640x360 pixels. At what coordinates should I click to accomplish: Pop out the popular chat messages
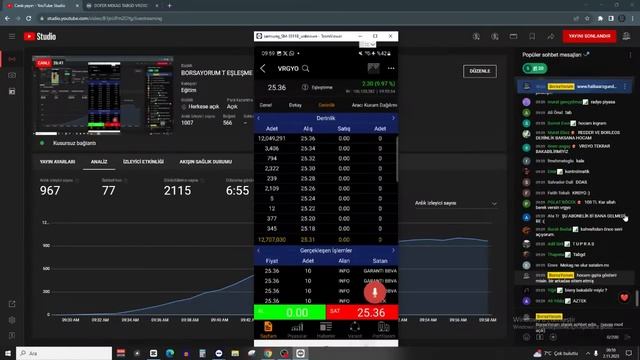click(x=587, y=54)
